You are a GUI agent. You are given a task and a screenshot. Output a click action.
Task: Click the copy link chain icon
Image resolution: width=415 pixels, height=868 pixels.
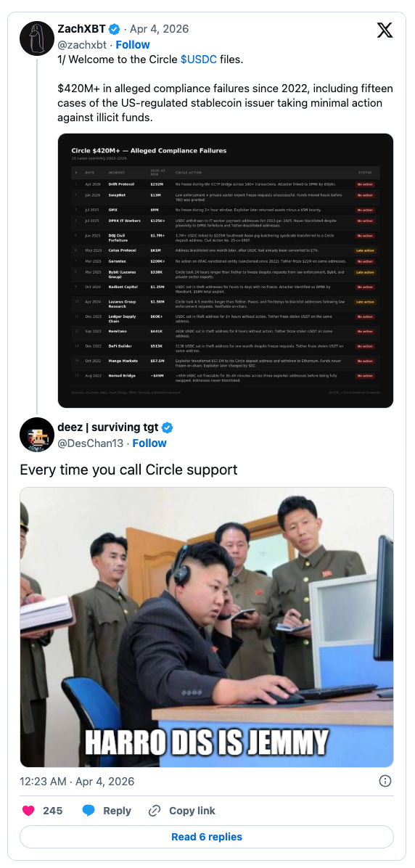pos(155,811)
